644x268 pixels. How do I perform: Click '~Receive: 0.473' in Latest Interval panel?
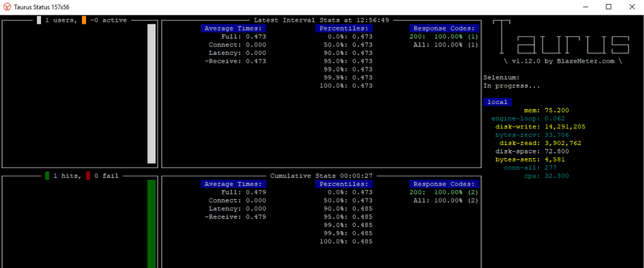click(235, 62)
